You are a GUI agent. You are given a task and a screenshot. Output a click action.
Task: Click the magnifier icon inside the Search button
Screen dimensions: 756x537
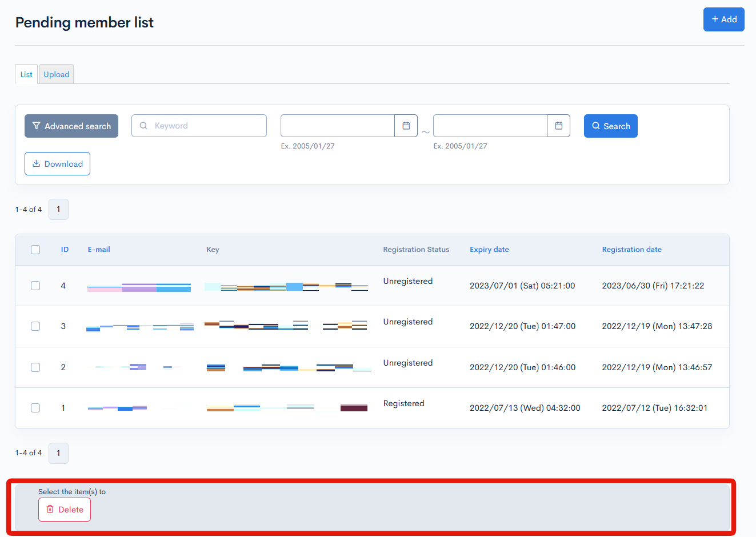point(596,126)
